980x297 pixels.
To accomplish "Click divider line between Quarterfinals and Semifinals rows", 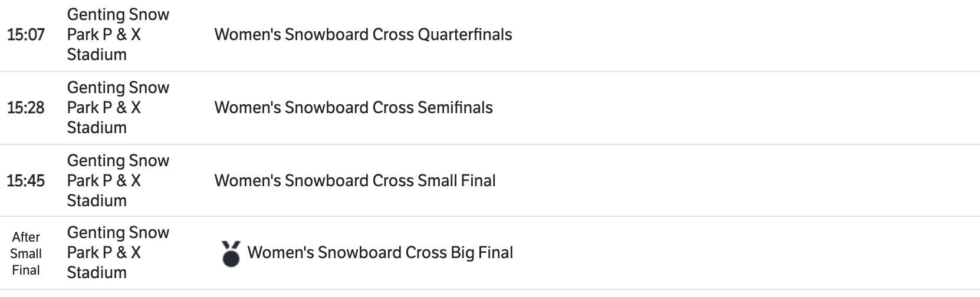I will [489, 71].
